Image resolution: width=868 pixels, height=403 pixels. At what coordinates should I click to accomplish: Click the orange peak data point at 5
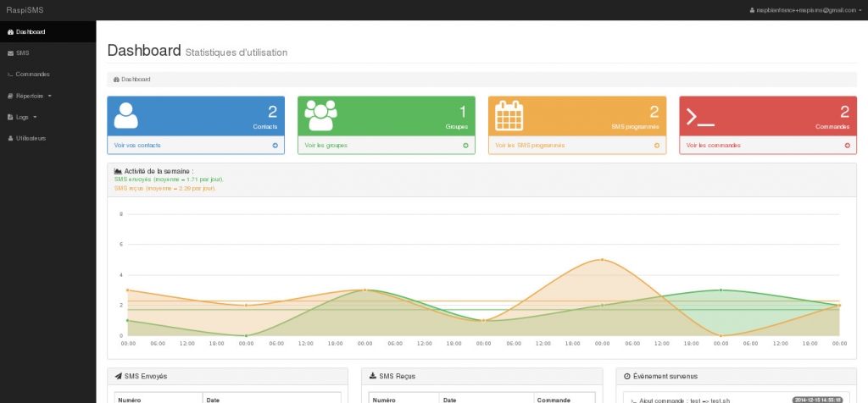click(x=602, y=259)
